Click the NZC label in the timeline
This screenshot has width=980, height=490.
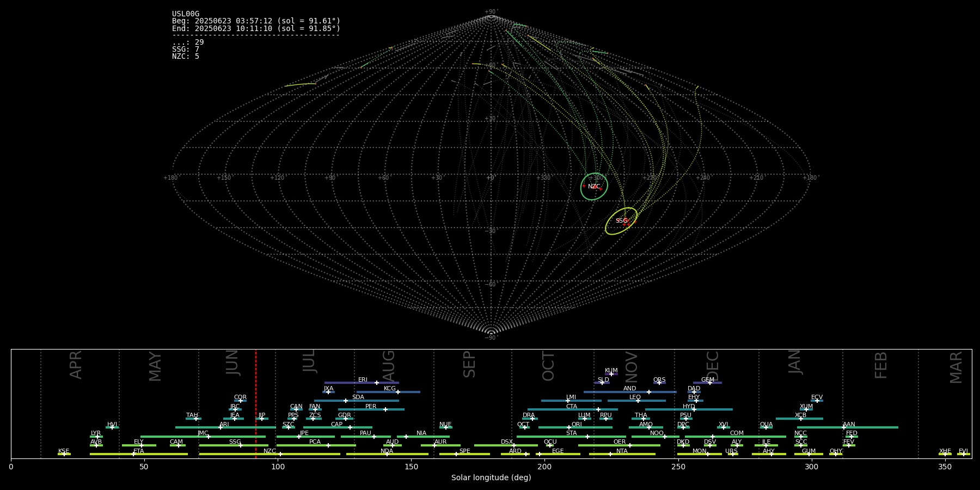pyautogui.click(x=269, y=451)
